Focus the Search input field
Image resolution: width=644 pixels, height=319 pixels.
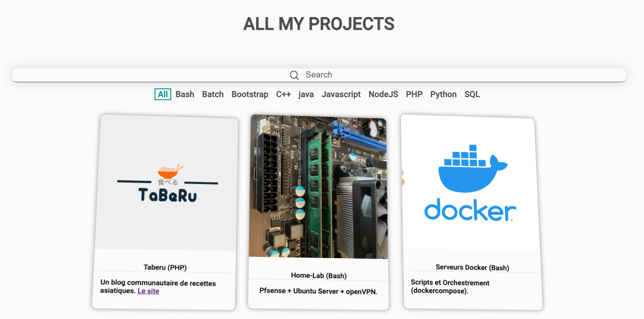319,75
